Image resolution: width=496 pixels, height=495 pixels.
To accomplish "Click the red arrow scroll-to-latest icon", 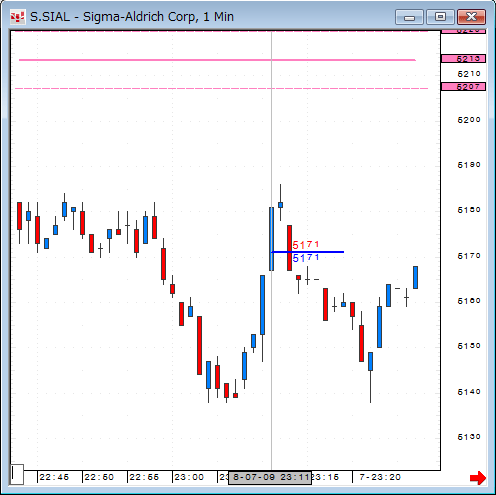I will click(x=478, y=478).
